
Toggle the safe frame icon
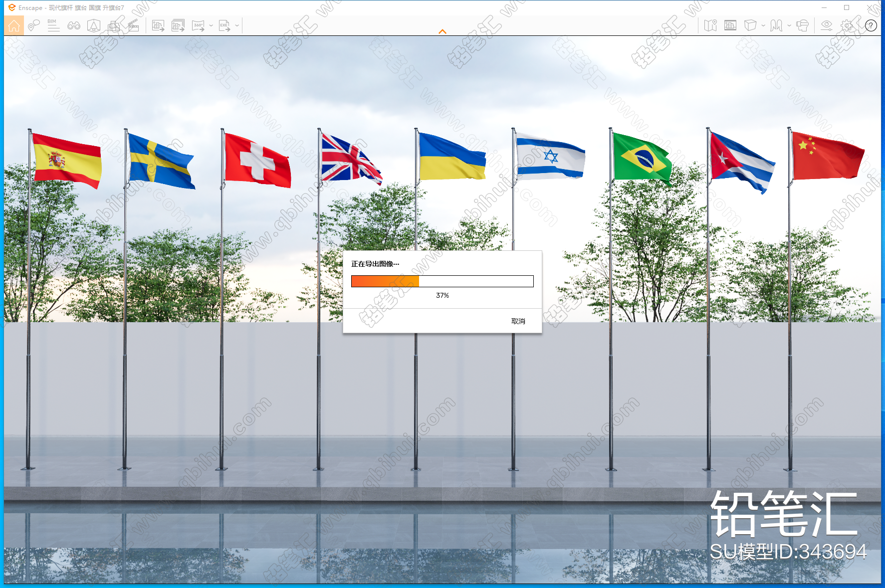(x=730, y=25)
